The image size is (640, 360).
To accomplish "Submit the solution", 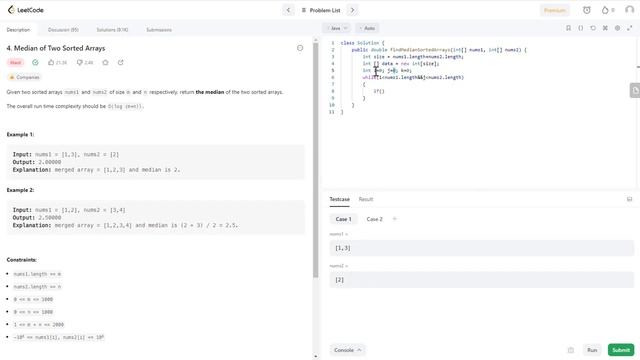I will point(621,350).
